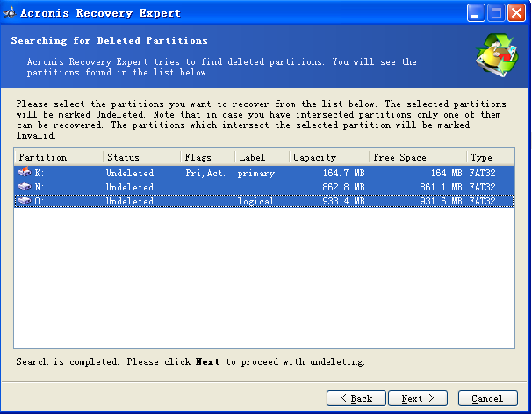Select partition K: in the list
This screenshot has width=532, height=415.
(x=264, y=173)
